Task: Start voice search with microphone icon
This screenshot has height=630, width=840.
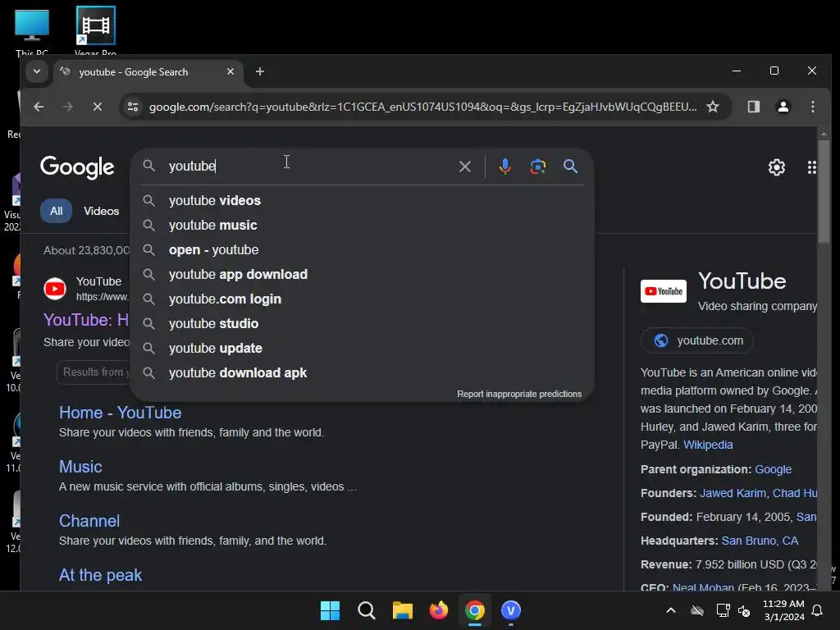Action: (x=504, y=167)
